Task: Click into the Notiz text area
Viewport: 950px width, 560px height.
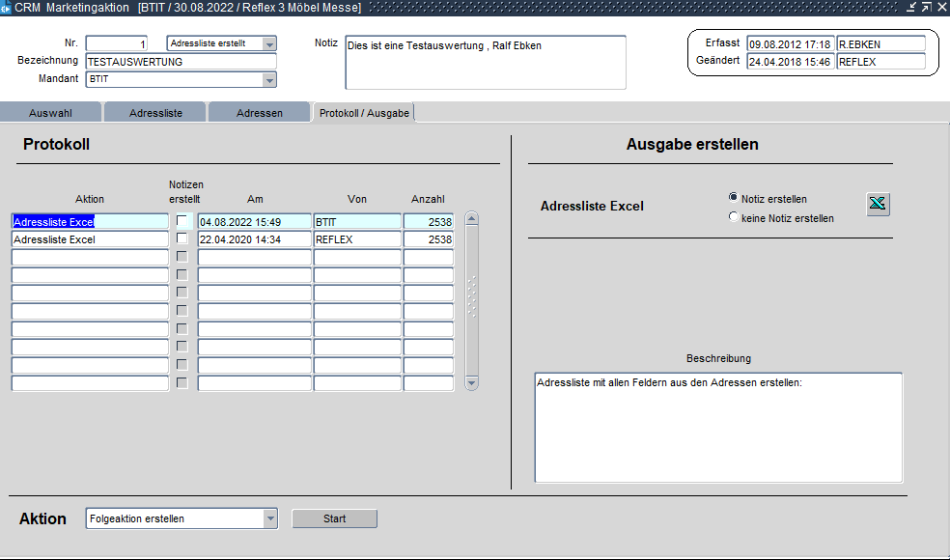Action: pos(485,63)
